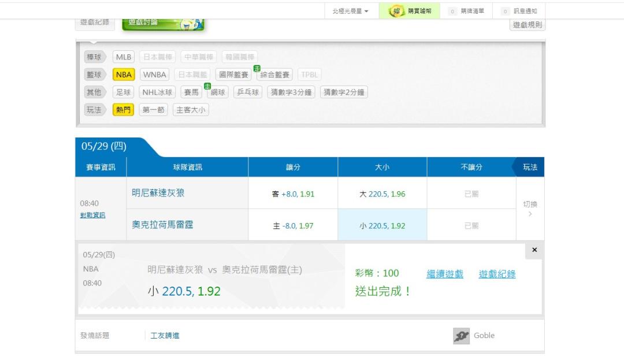Choose the 熱門 play type
The image size is (624, 364).
(124, 110)
